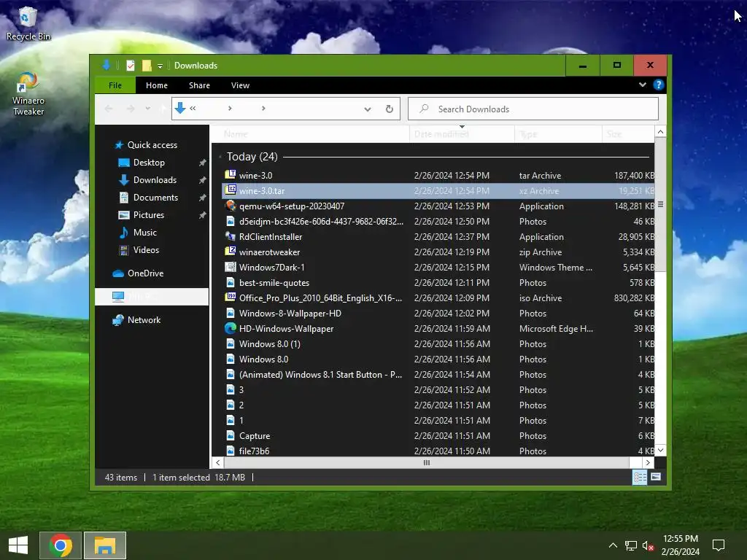Open Pictures in Quick access
747x560 pixels.
click(148, 215)
